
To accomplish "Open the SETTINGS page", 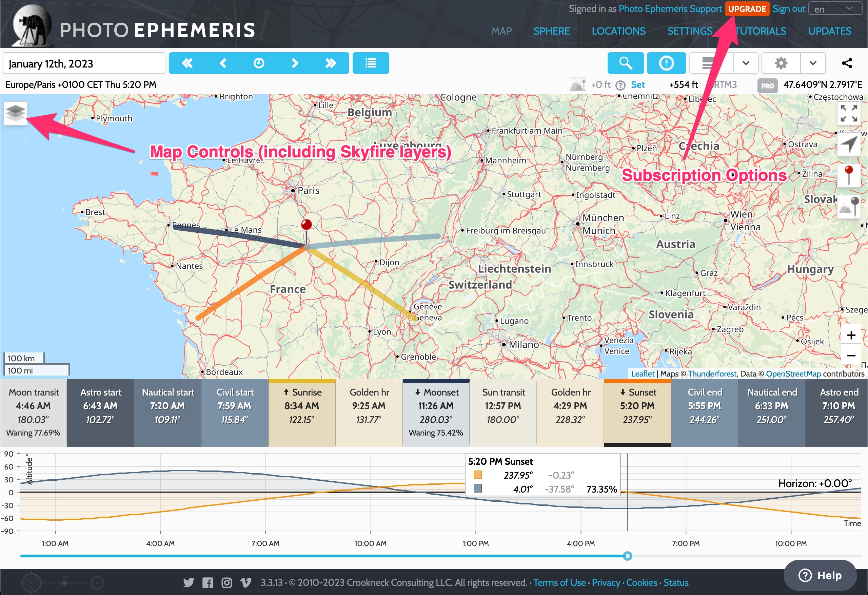I will (x=690, y=31).
